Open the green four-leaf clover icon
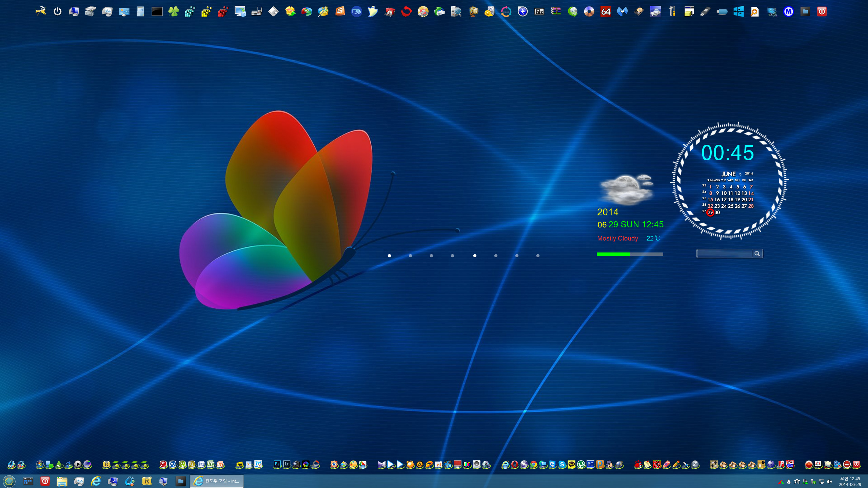The height and width of the screenshot is (488, 868). coord(174,12)
